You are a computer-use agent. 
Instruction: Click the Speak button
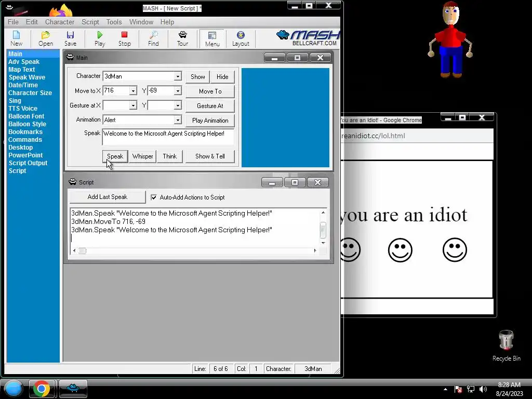(115, 156)
